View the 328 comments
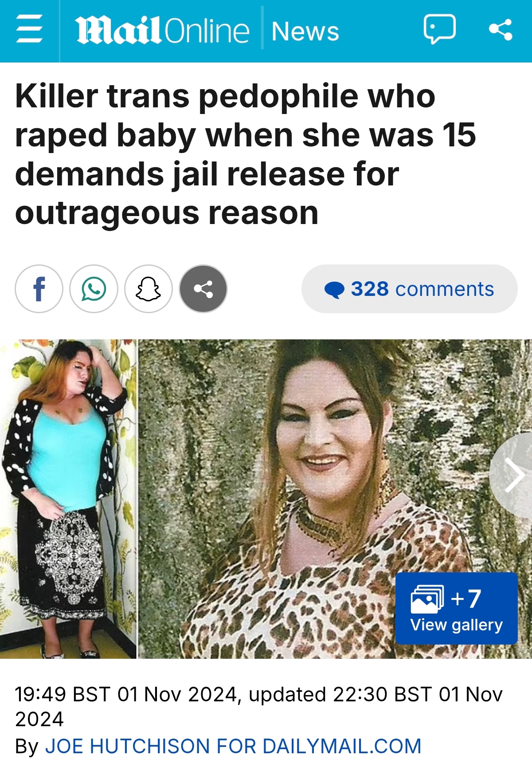This screenshot has width=532, height=771. point(409,289)
